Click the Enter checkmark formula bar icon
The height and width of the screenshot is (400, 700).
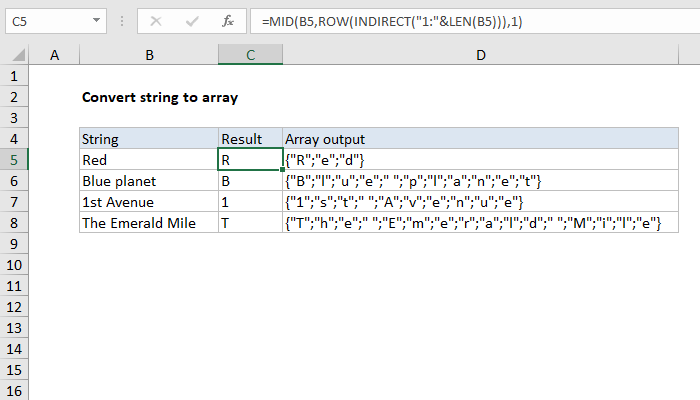click(x=192, y=21)
